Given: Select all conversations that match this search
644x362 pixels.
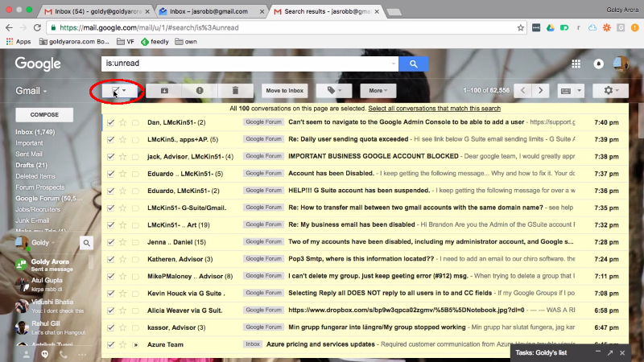Looking at the screenshot, I should [434, 109].
